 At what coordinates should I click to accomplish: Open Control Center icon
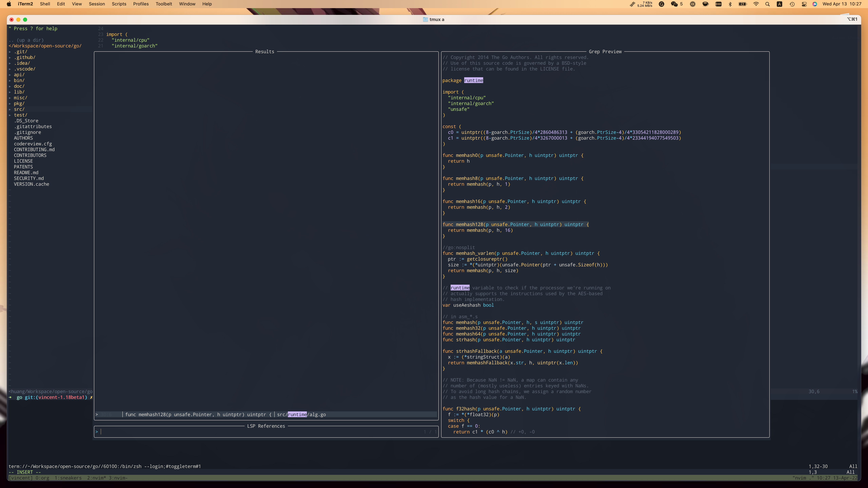(x=804, y=4)
